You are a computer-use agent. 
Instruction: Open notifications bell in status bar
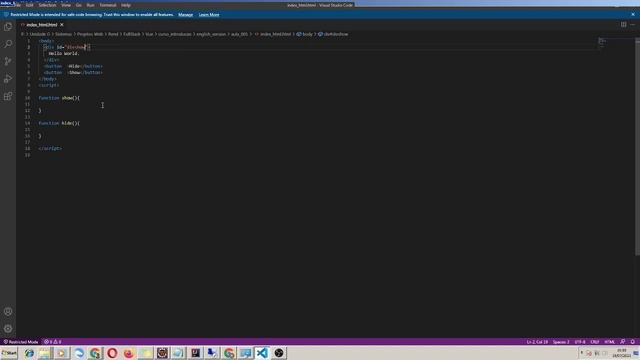[633, 342]
